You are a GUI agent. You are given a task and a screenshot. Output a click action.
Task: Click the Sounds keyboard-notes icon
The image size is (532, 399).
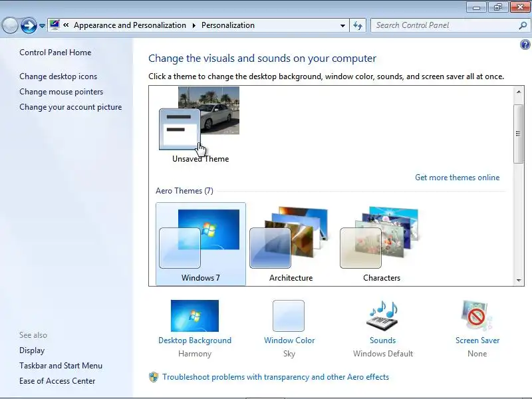382,316
